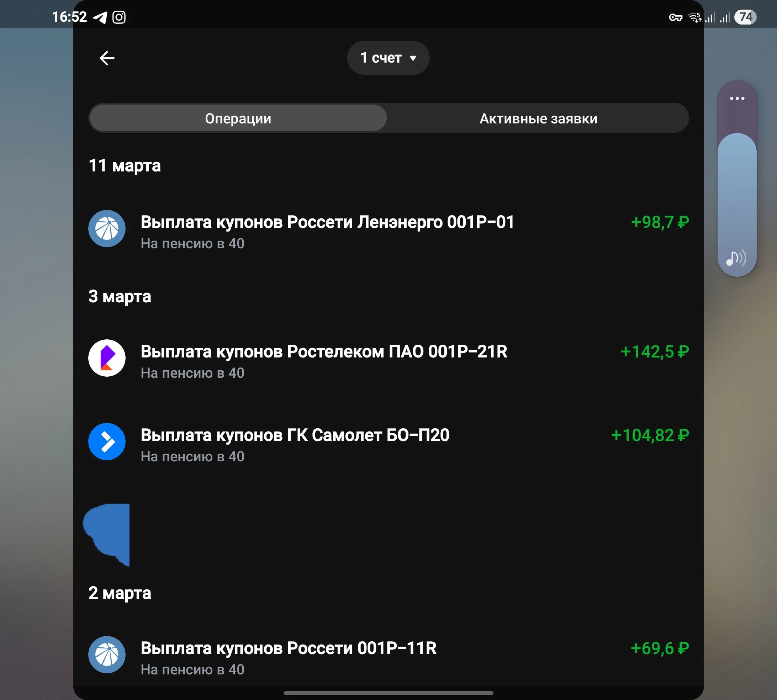Tap the Telegram notification icon in status bar
Screen dimensions: 777x700
100,17
